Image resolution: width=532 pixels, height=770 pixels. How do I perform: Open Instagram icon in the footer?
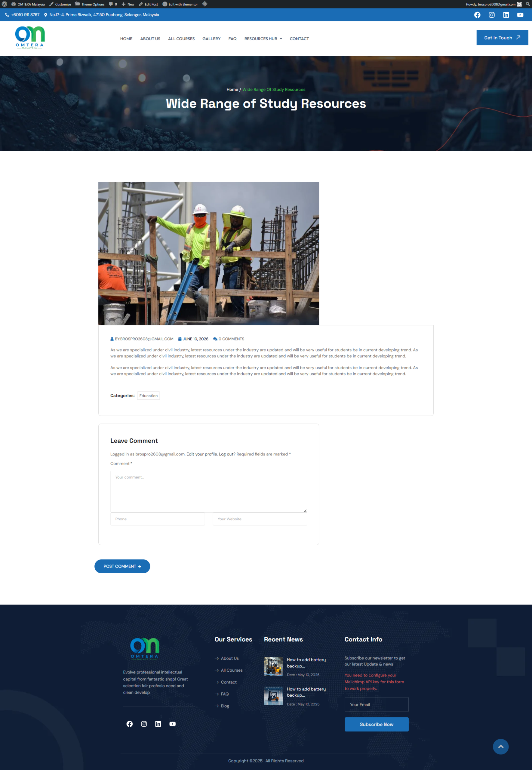(x=144, y=724)
